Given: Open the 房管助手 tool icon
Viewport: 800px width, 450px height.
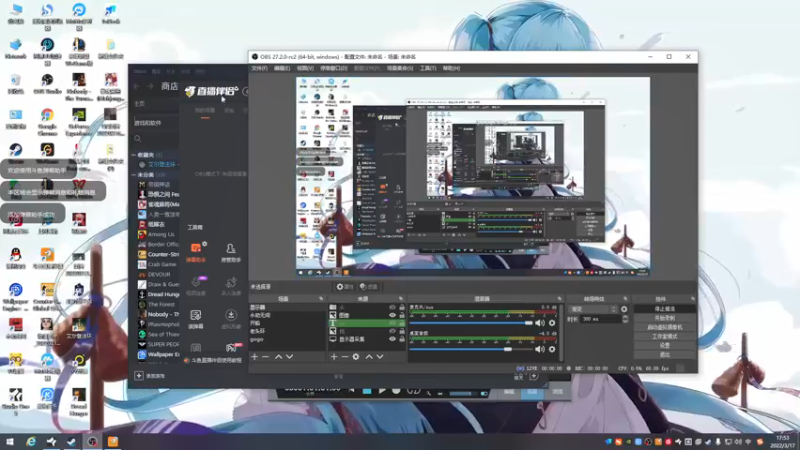Looking at the screenshot, I should click(x=231, y=252).
